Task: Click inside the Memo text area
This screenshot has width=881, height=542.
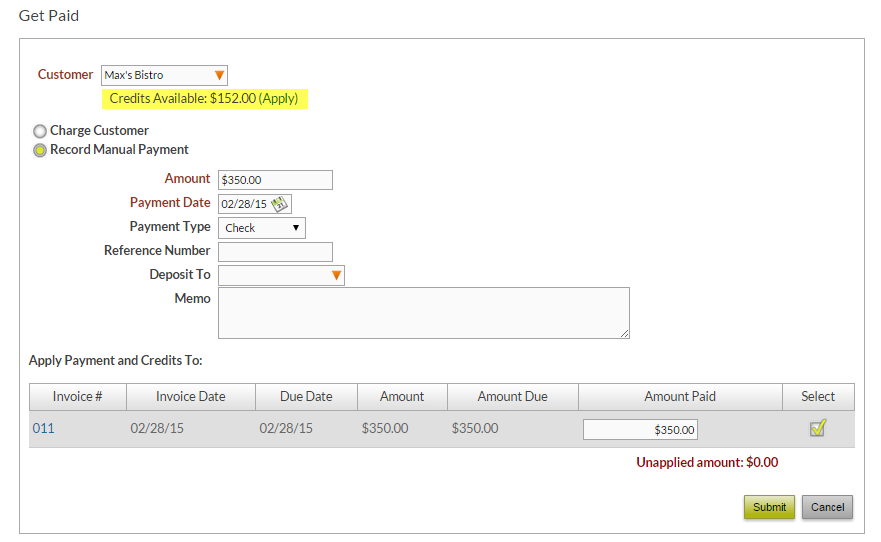Action: [424, 313]
